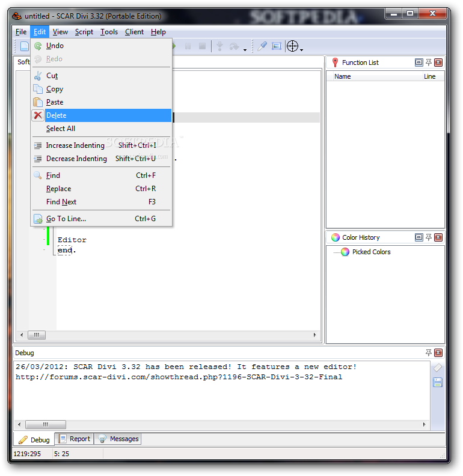
Task: Choose Delete from the Edit menu
Action: (x=102, y=115)
